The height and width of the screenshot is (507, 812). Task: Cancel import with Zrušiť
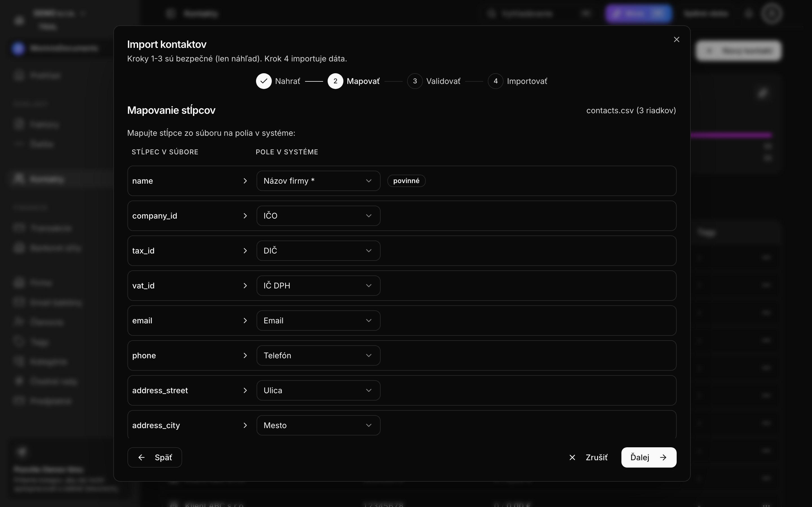click(x=588, y=457)
